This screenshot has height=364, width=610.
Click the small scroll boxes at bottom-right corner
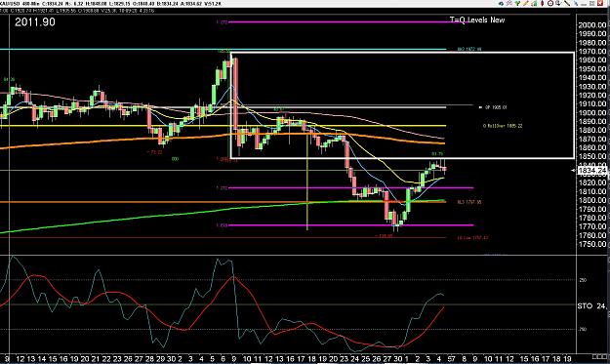tap(599, 356)
